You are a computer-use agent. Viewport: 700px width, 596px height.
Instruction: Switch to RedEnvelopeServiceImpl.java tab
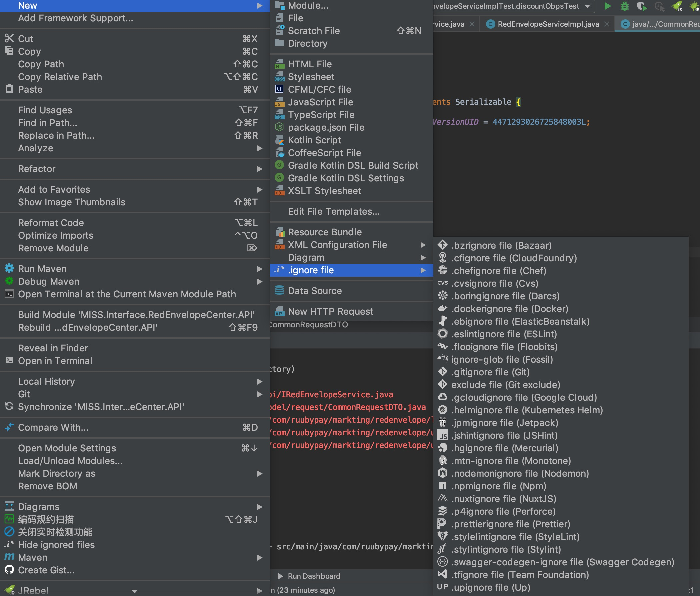click(x=548, y=24)
